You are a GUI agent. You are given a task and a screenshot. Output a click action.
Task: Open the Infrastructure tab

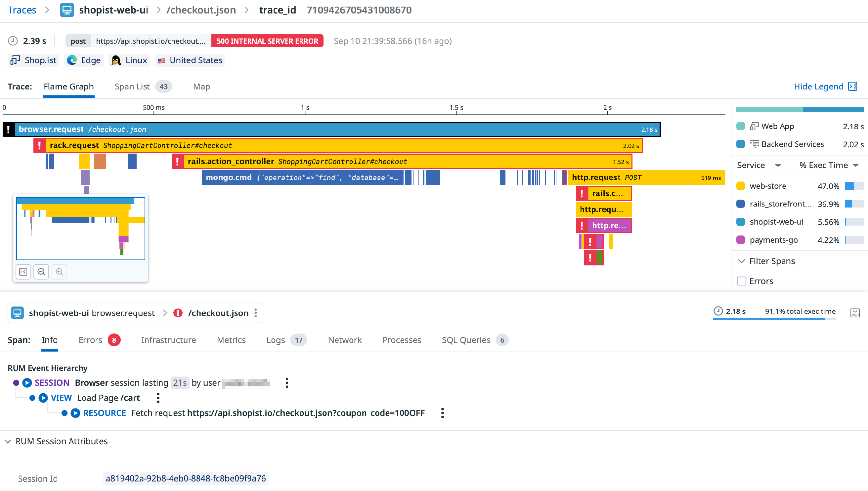[x=168, y=339]
